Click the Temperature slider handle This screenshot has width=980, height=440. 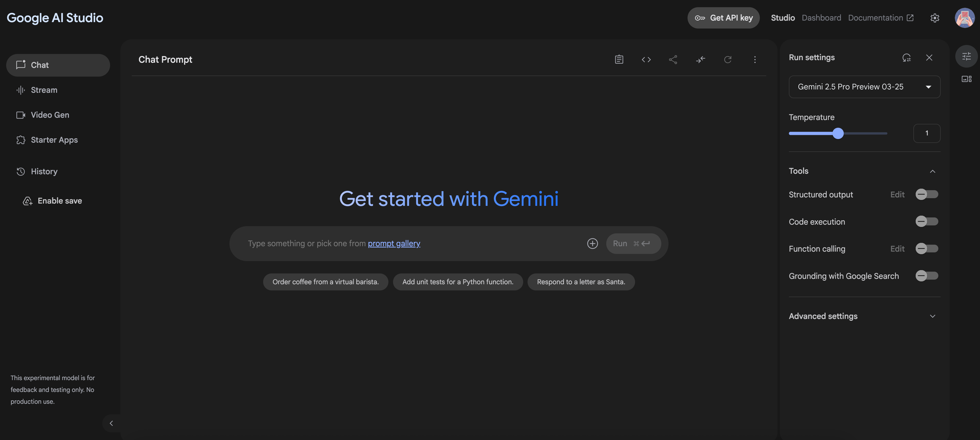pos(838,133)
